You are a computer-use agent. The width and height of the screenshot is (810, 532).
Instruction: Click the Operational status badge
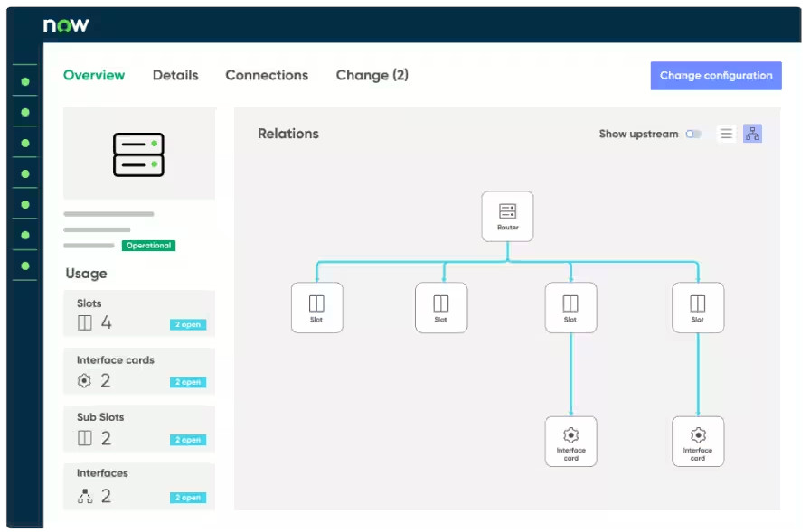coord(149,246)
